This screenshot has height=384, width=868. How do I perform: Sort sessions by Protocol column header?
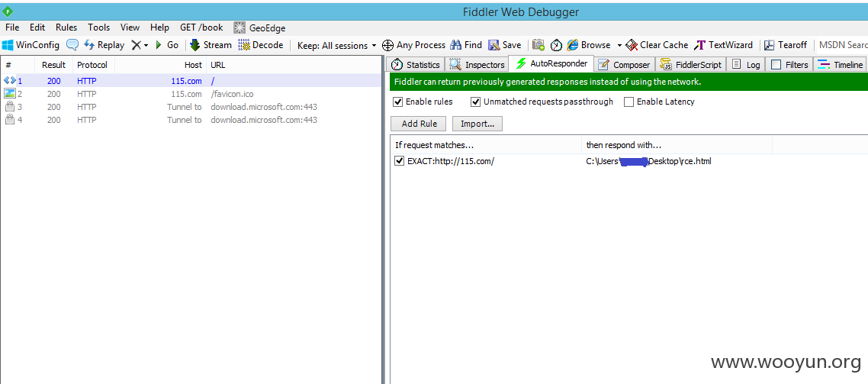[94, 65]
